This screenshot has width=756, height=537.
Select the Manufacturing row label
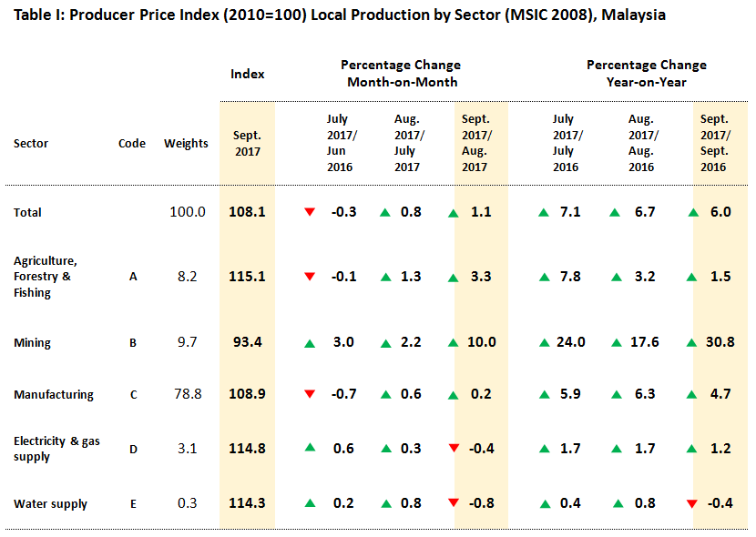click(54, 395)
